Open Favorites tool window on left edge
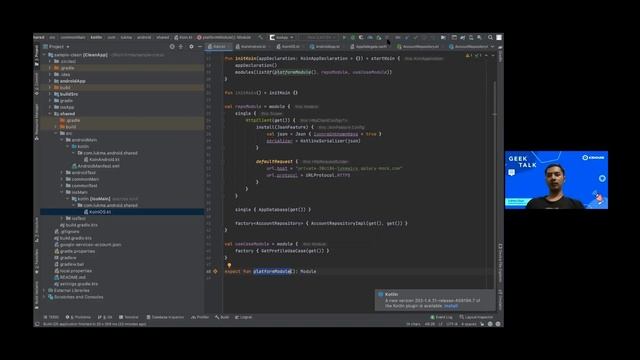Screen dimensions: 640x360 pyautogui.click(x=36, y=261)
